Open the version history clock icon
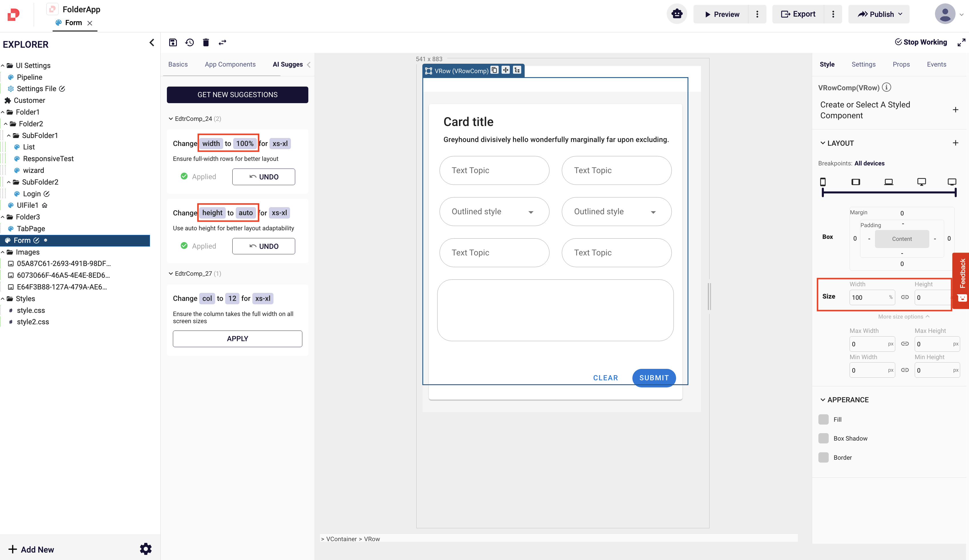Viewport: 969px width, 560px height. (189, 42)
